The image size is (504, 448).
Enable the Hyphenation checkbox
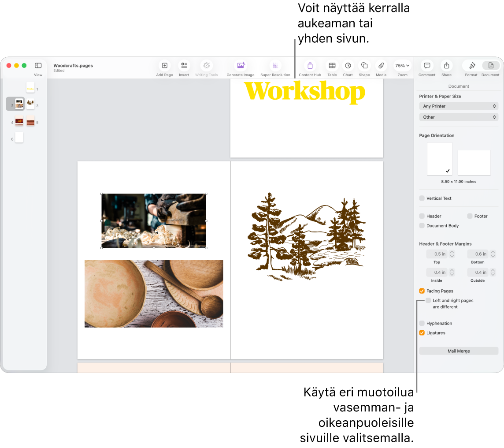[422, 323]
